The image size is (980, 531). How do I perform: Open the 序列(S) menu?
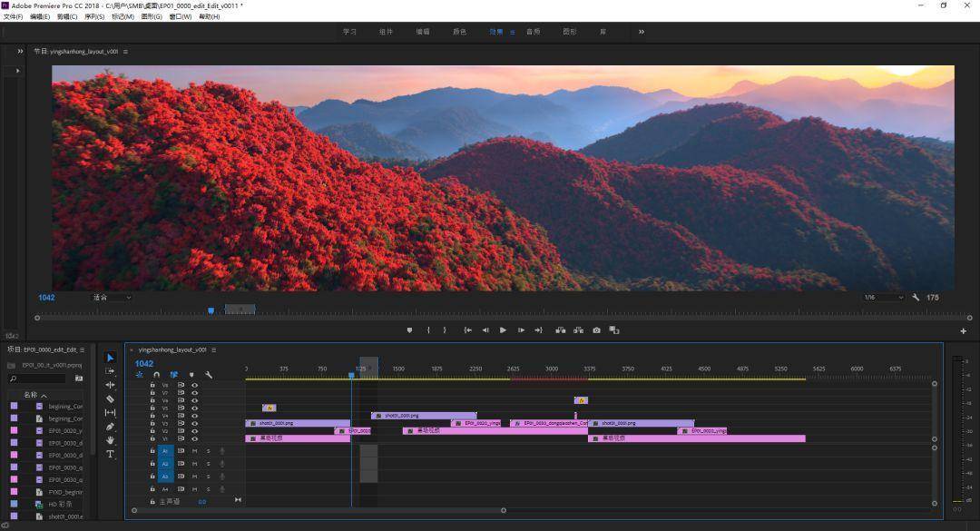coord(94,16)
